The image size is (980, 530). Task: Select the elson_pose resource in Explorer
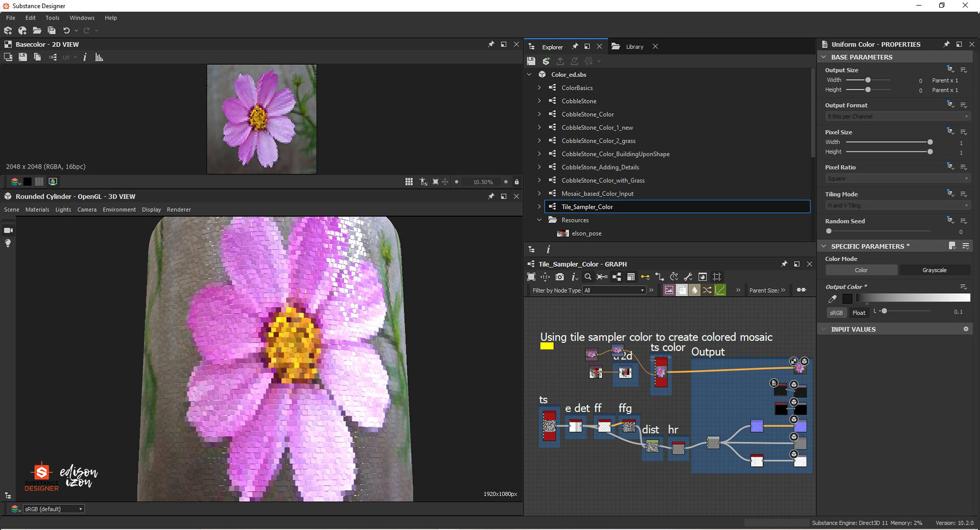(x=586, y=233)
